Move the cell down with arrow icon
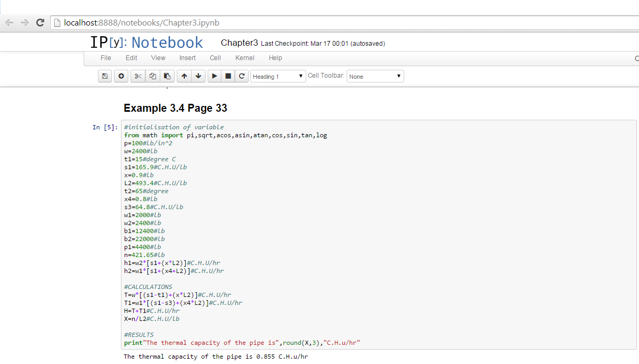Screen dimensions: 639x364 coord(198,76)
